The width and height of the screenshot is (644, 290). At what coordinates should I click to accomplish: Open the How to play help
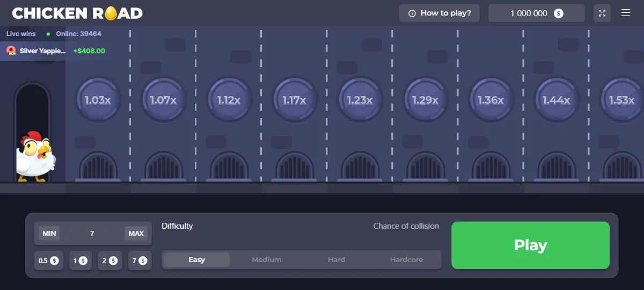[x=440, y=13]
